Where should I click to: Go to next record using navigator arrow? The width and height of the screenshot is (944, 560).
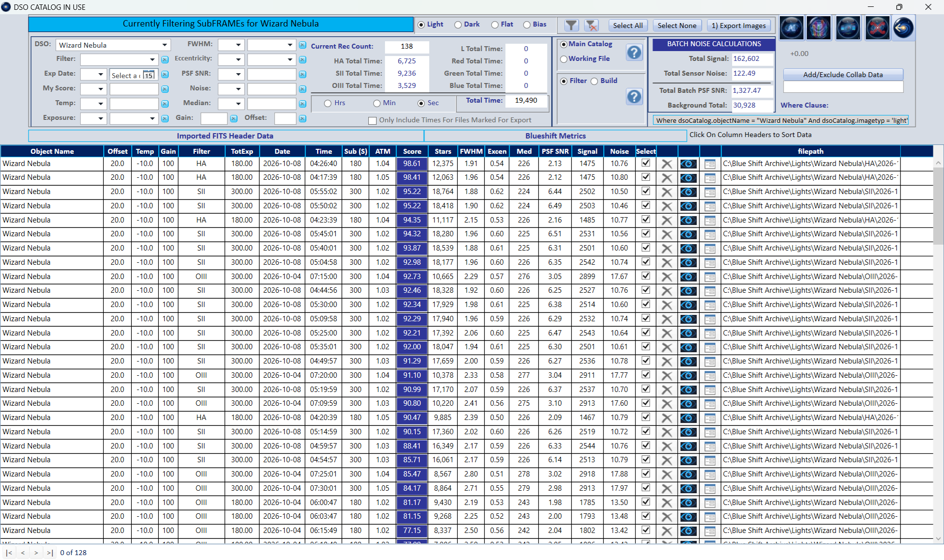[x=36, y=553]
